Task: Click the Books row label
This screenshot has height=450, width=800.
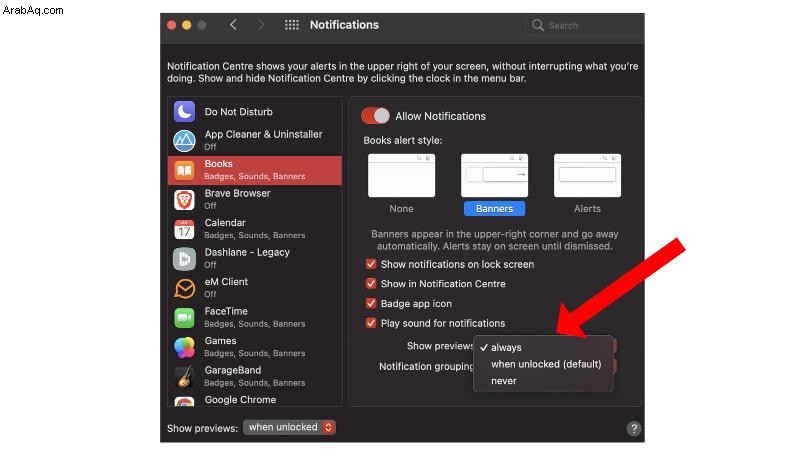Action: click(218, 164)
